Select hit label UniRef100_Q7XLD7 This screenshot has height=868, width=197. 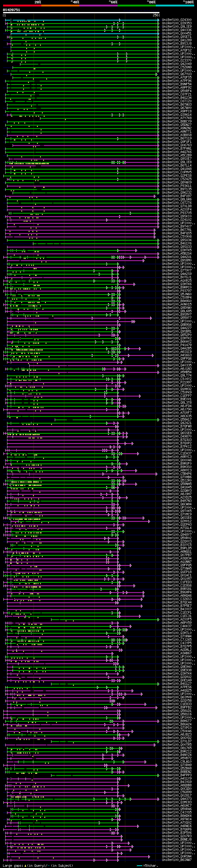177,741
